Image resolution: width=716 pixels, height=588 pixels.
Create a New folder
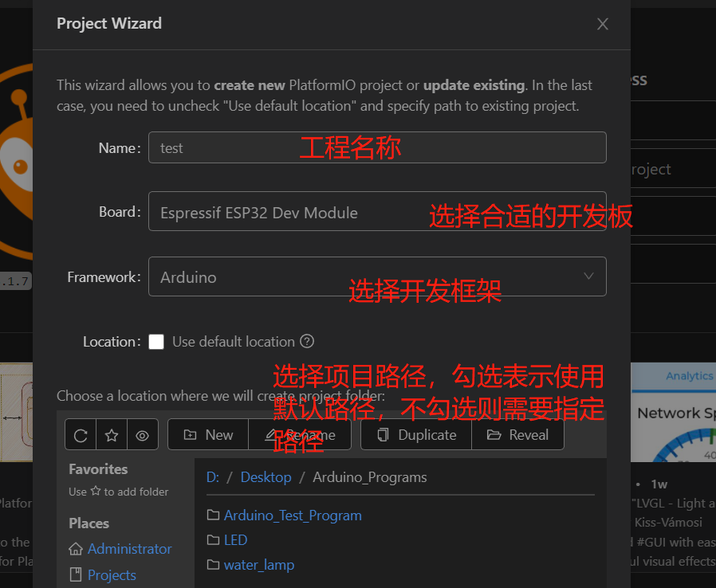coord(208,435)
